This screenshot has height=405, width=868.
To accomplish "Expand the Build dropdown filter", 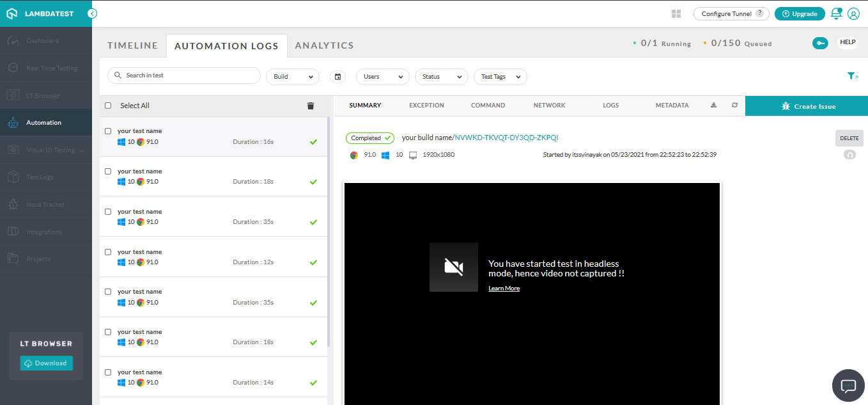I will pyautogui.click(x=293, y=77).
